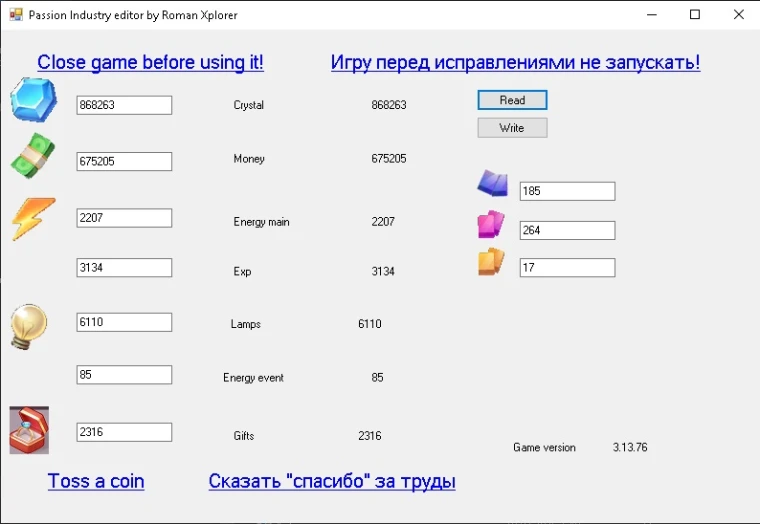The width and height of the screenshot is (760, 524).
Task: Open the Russian 'спасибо' thank-you link
Action: (x=332, y=481)
